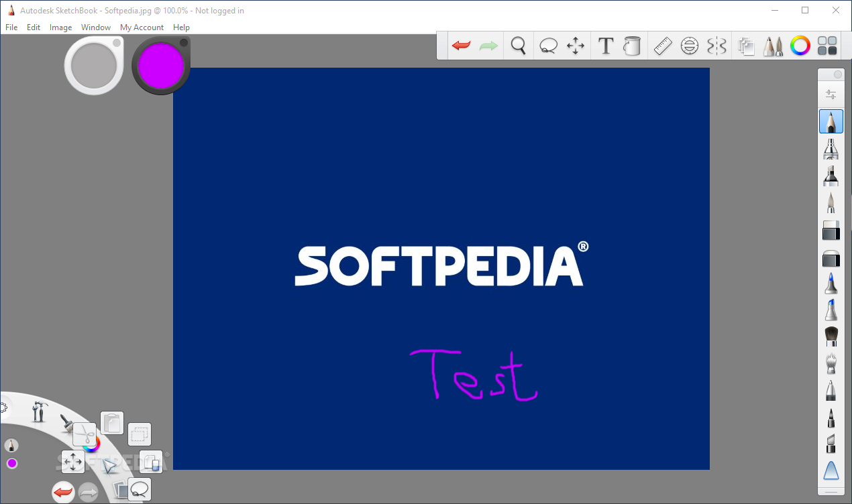Click the magenta color dot in lagoon
Image resolution: width=852 pixels, height=504 pixels.
pyautogui.click(x=11, y=463)
